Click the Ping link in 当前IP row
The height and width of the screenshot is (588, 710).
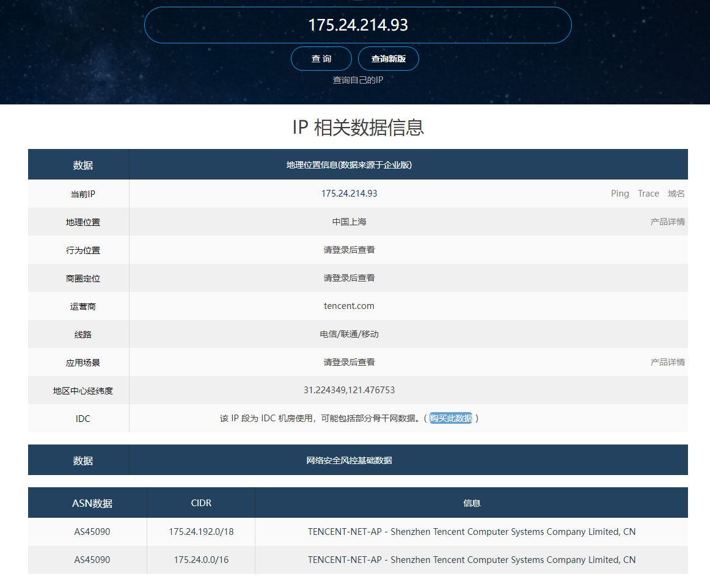click(x=620, y=194)
